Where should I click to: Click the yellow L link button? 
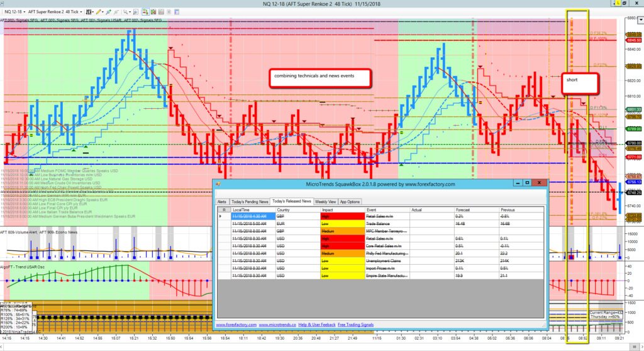point(618,3)
